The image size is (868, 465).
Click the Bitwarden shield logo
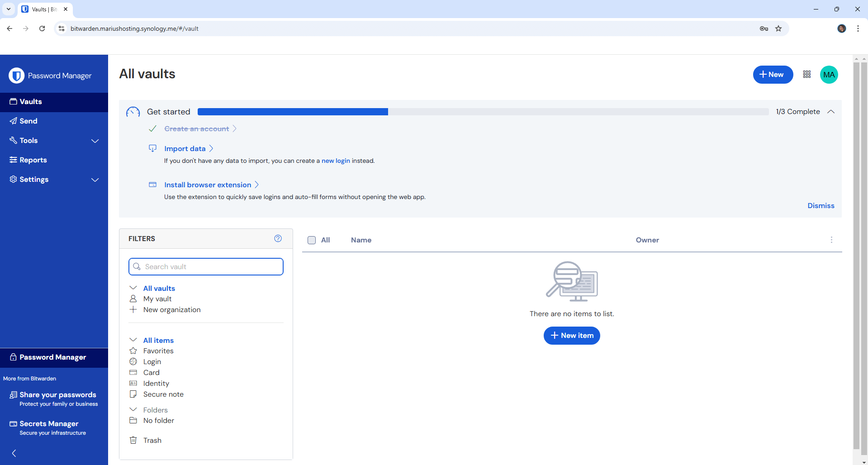(x=17, y=76)
